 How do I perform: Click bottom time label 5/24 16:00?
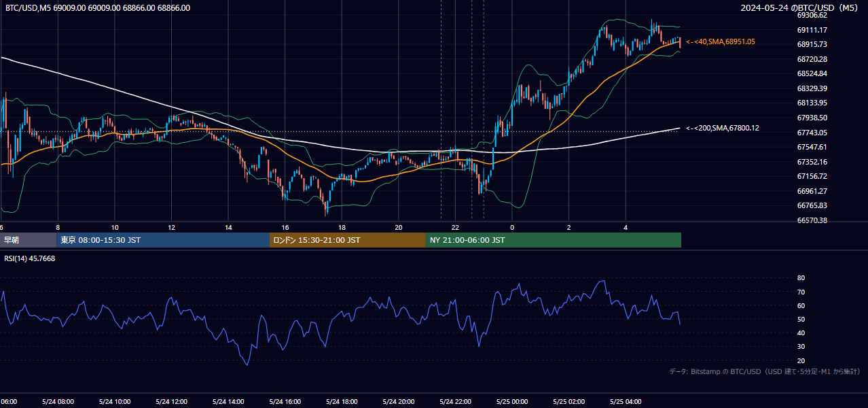pos(285,401)
